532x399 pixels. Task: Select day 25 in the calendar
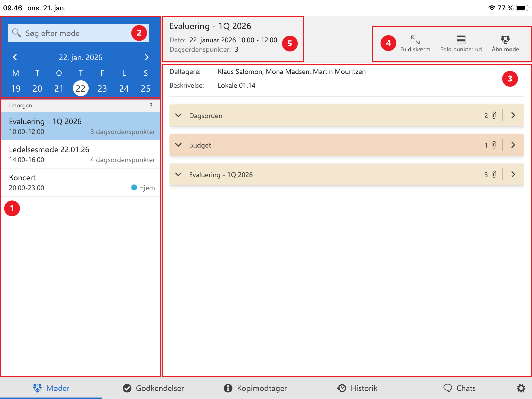point(146,88)
